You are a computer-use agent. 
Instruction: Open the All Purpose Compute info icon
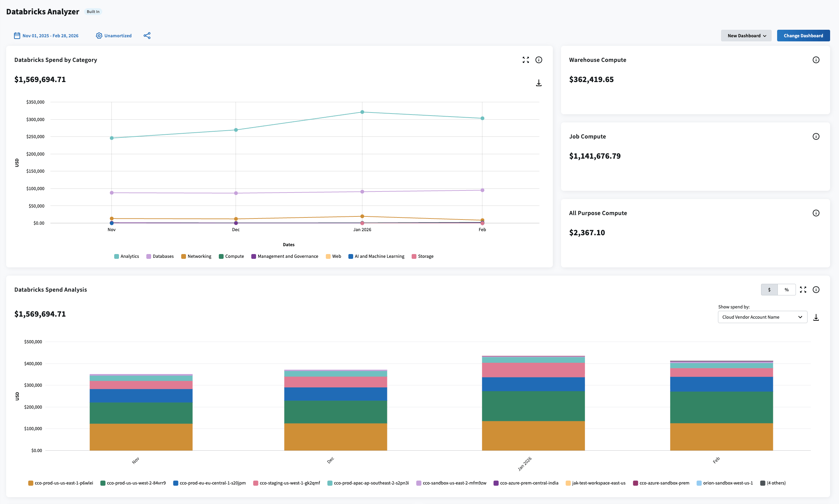(816, 213)
